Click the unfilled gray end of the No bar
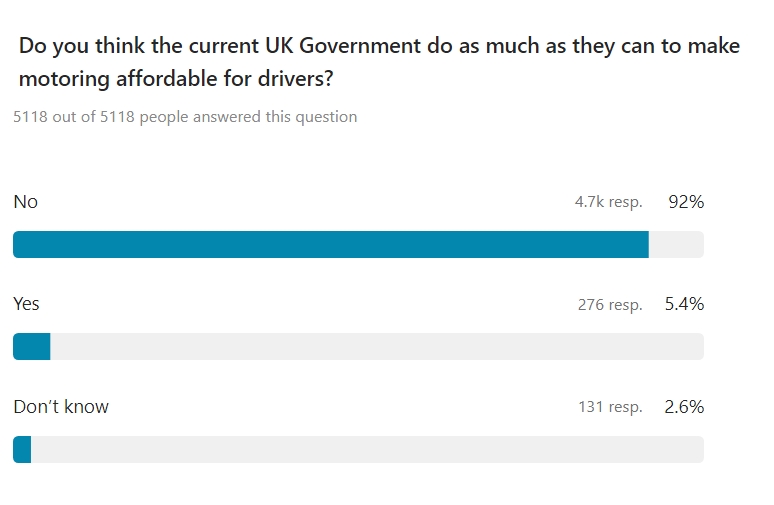The width and height of the screenshot is (774, 505). click(x=676, y=244)
